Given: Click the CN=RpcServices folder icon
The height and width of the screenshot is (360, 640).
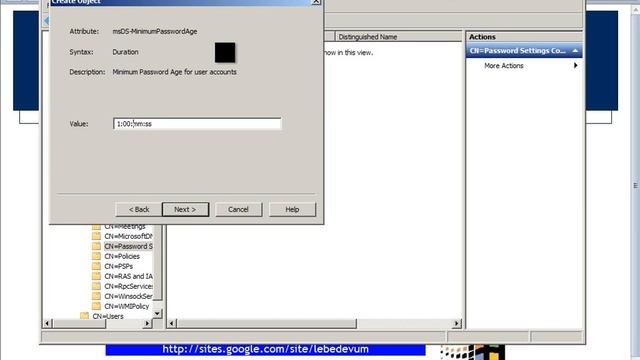Looking at the screenshot, I should (96, 286).
